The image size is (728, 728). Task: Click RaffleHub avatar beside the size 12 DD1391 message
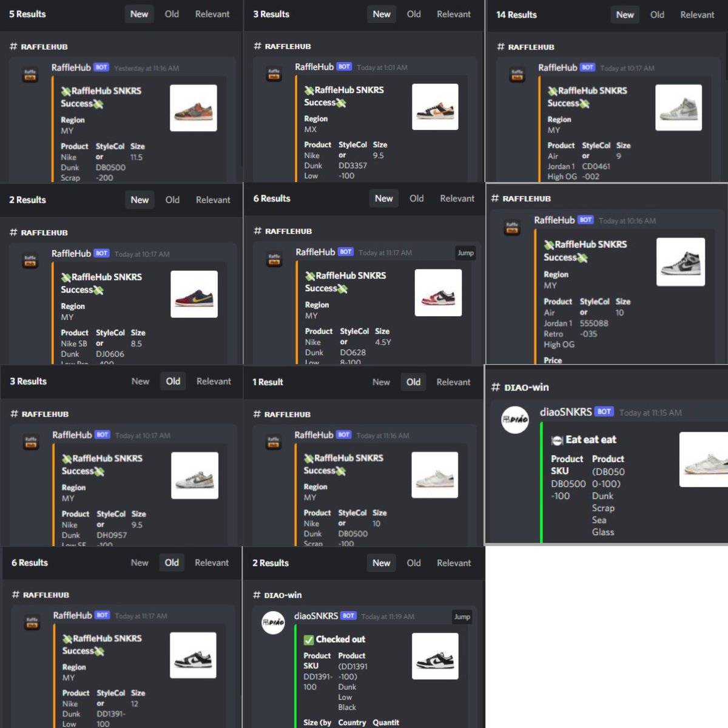tap(32, 622)
